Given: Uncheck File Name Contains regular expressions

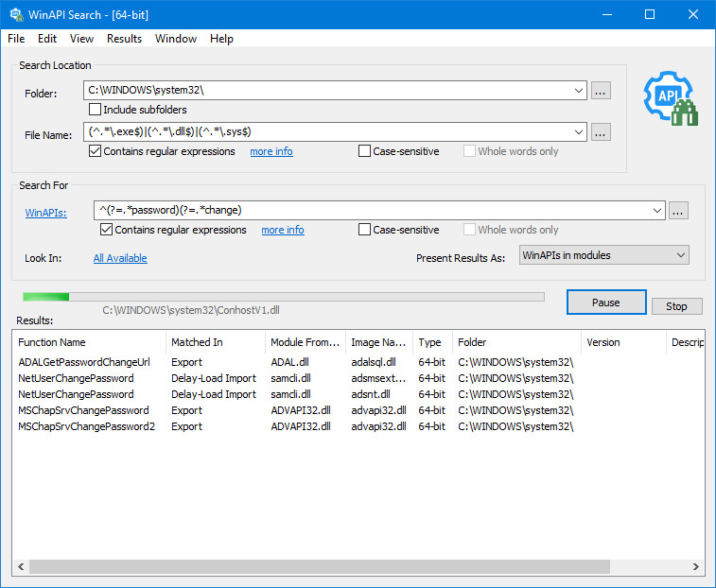Looking at the screenshot, I should [95, 151].
